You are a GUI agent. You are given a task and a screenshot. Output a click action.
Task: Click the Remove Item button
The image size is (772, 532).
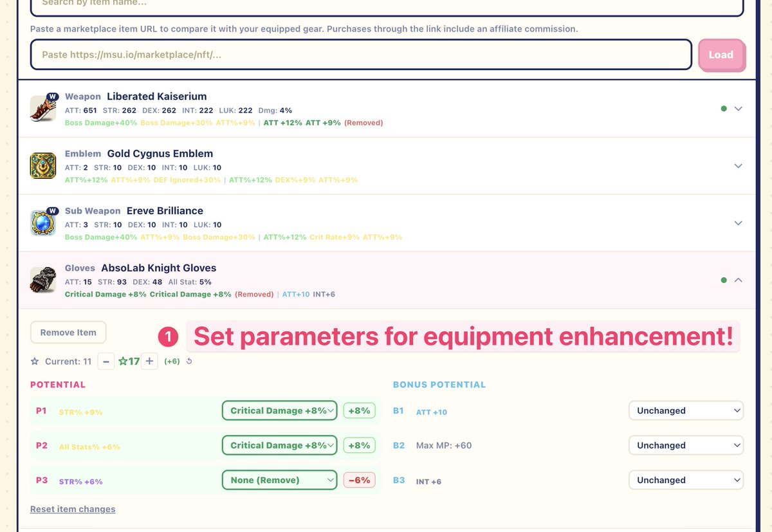click(x=68, y=333)
